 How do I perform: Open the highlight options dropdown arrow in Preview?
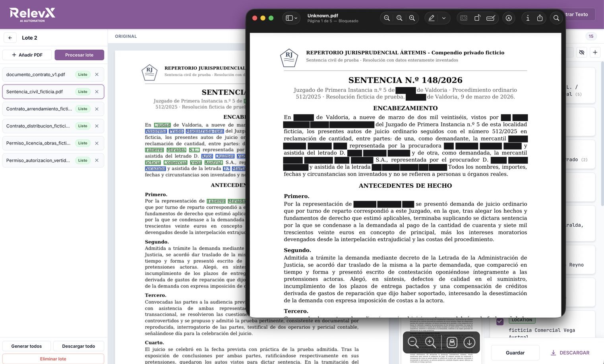(x=444, y=18)
